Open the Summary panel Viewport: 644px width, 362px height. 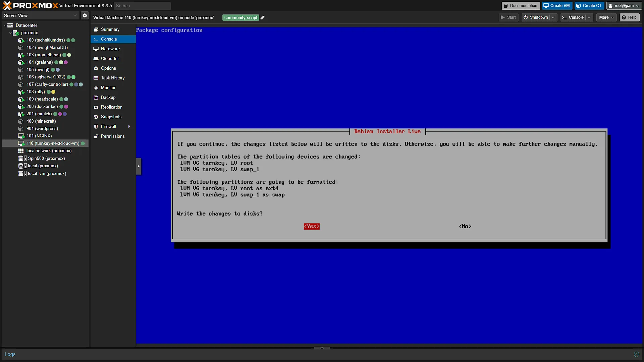click(x=113, y=29)
